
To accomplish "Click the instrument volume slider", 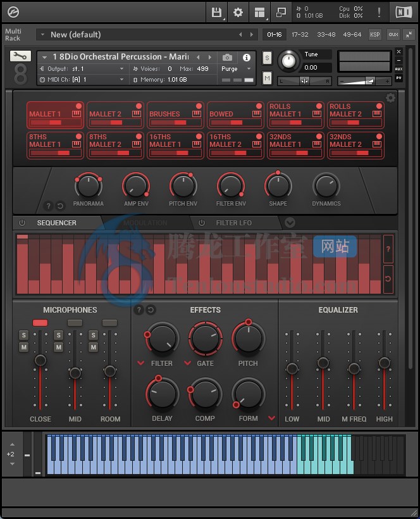I will (365, 81).
